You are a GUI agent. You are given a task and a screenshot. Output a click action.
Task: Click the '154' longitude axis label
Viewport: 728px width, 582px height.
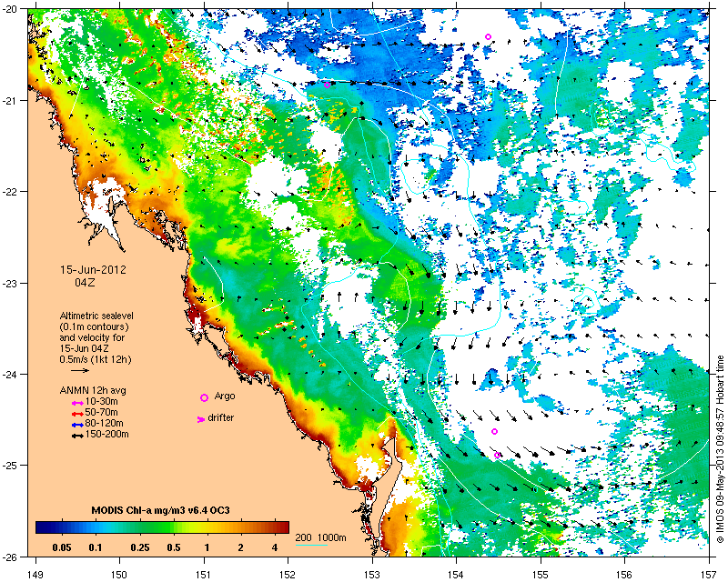(457, 574)
